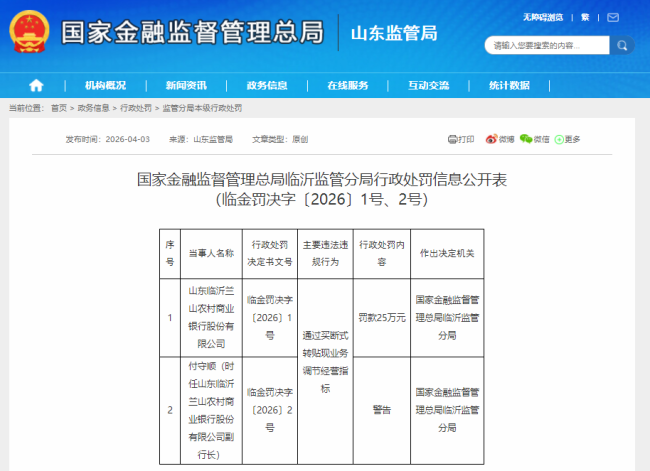Click table header 主要违法违规行为
Image resolution: width=650 pixels, height=471 pixels.
(325, 253)
